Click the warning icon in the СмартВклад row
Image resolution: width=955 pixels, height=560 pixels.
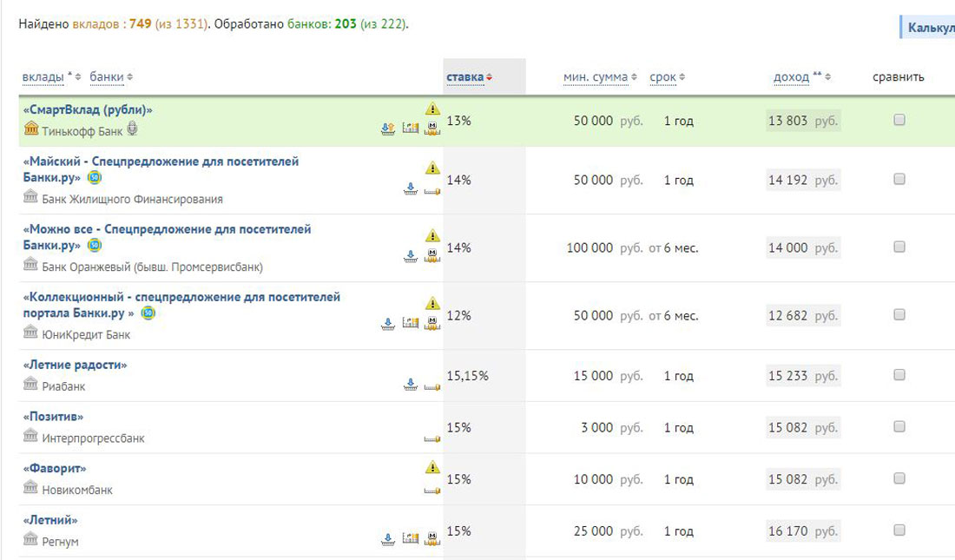[x=432, y=109]
